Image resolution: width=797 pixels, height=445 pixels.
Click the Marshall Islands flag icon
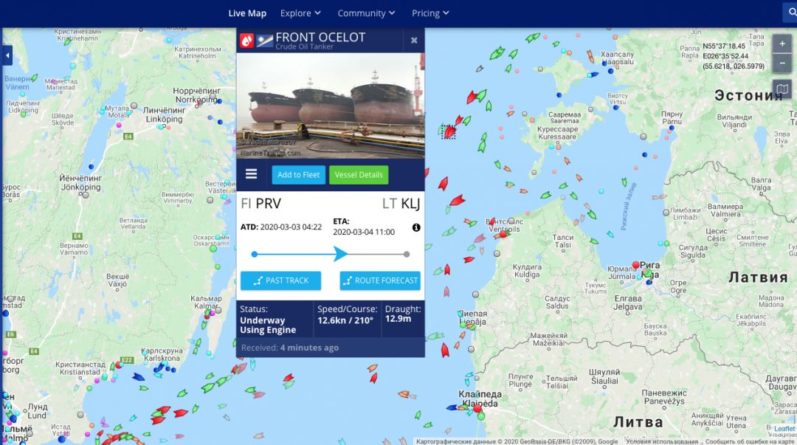click(x=265, y=40)
